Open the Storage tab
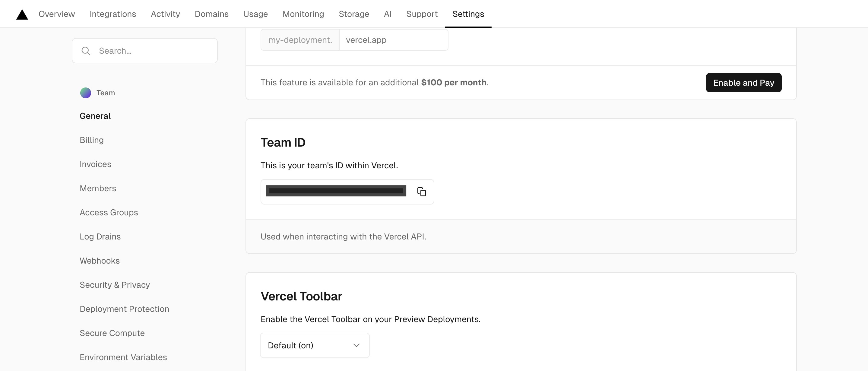 click(354, 14)
